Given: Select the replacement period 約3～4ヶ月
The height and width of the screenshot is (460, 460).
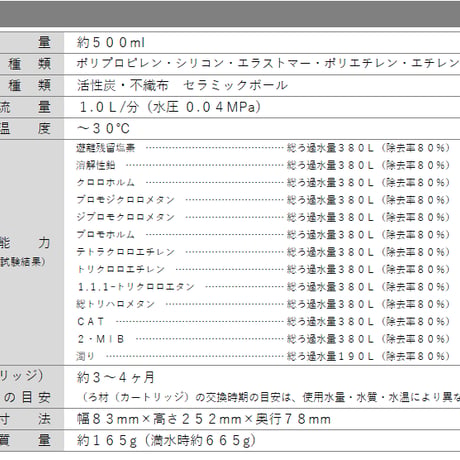Looking at the screenshot, I should [116, 377].
